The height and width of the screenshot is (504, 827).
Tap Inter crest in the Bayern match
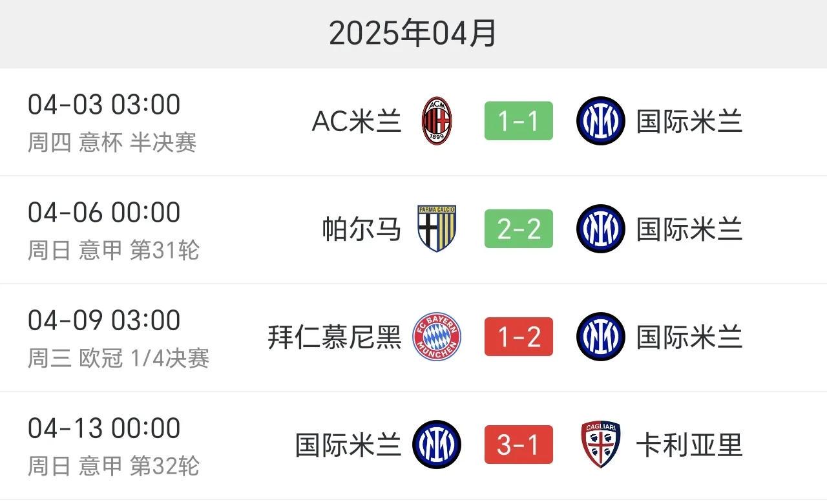tap(601, 337)
